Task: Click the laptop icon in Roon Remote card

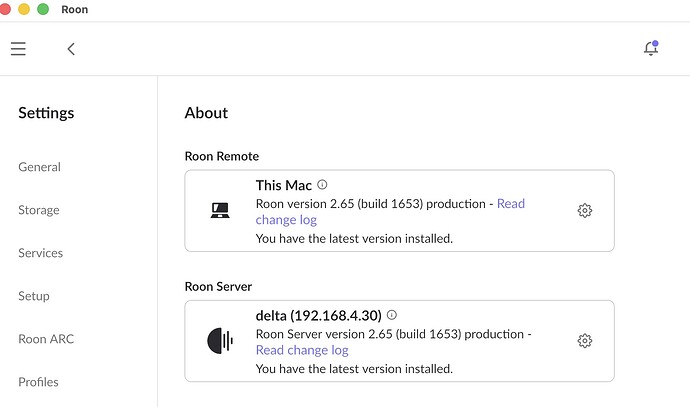Action: [220, 210]
